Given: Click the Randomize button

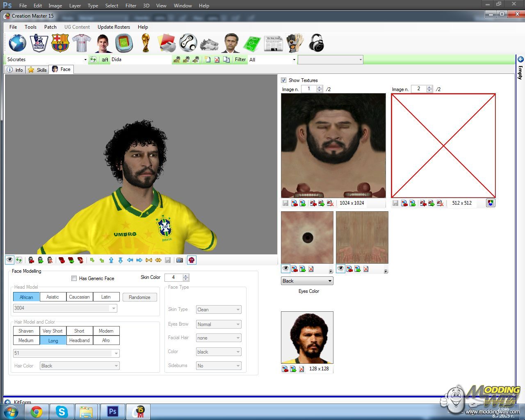Looking at the screenshot, I should [139, 297].
